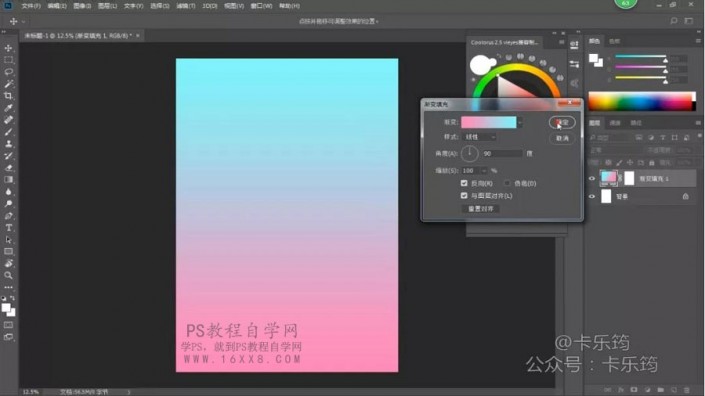Open the Filter menu

point(186,6)
